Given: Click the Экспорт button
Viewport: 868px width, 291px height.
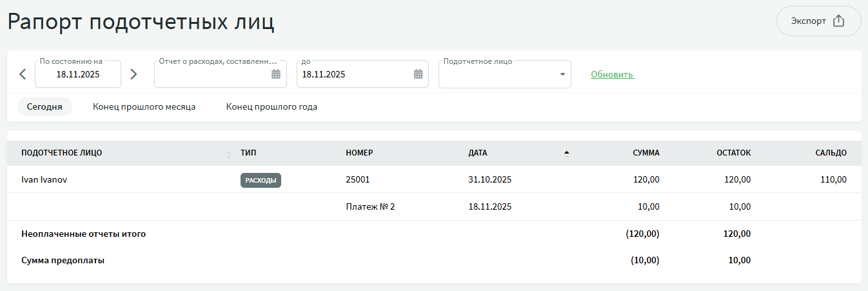Looking at the screenshot, I should (818, 21).
